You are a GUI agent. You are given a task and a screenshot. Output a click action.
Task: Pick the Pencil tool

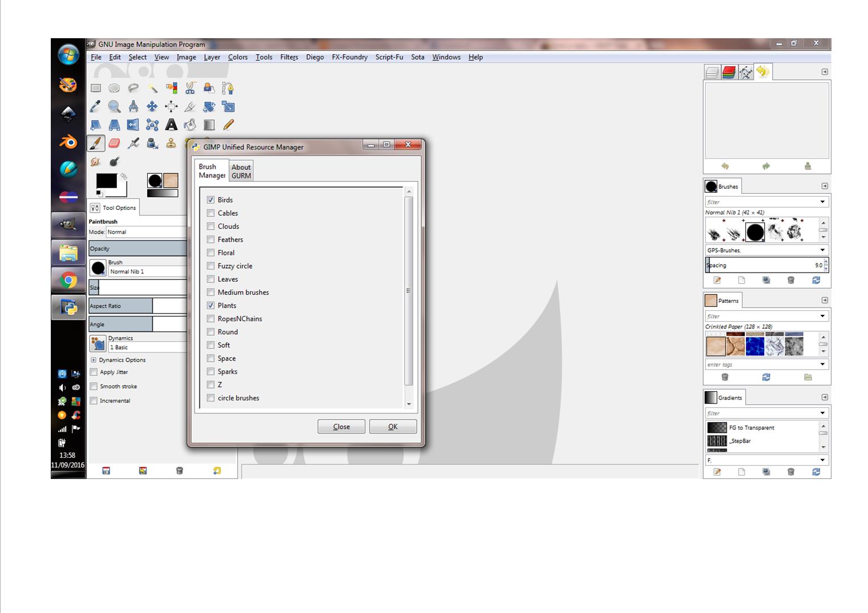click(x=228, y=125)
